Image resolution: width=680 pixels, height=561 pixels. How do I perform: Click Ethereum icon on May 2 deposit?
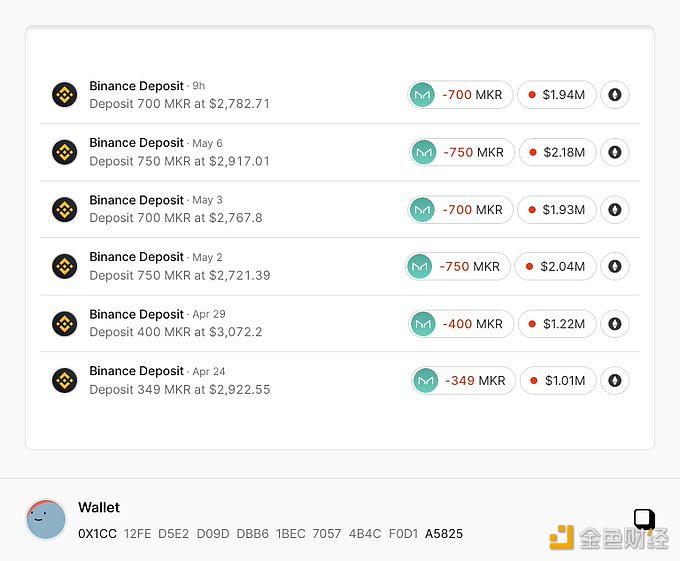[615, 267]
